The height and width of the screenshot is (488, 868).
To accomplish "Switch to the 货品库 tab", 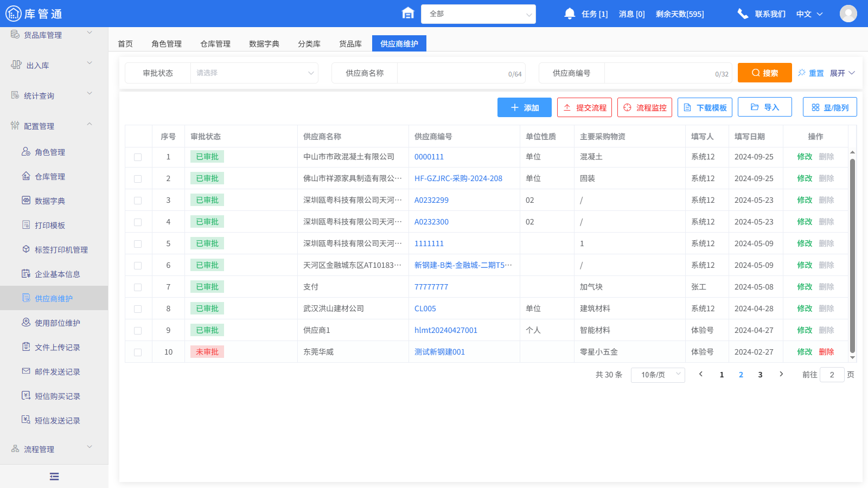I will (350, 44).
